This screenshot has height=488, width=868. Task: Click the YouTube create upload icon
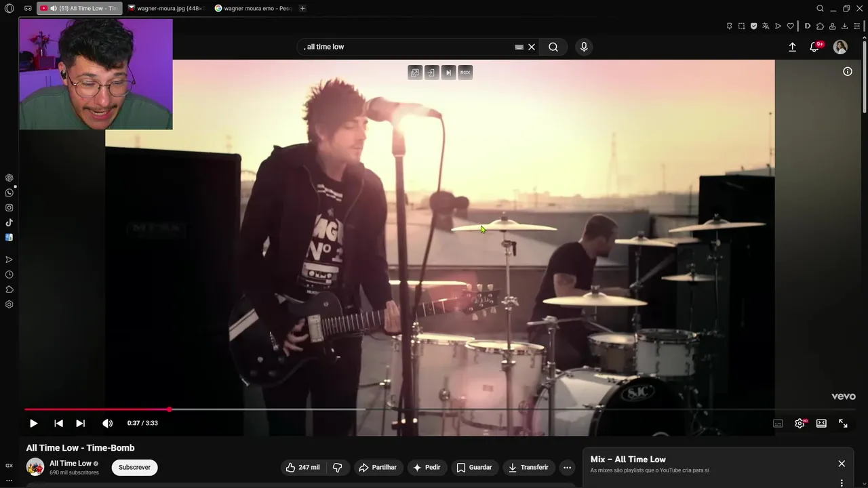click(x=792, y=47)
